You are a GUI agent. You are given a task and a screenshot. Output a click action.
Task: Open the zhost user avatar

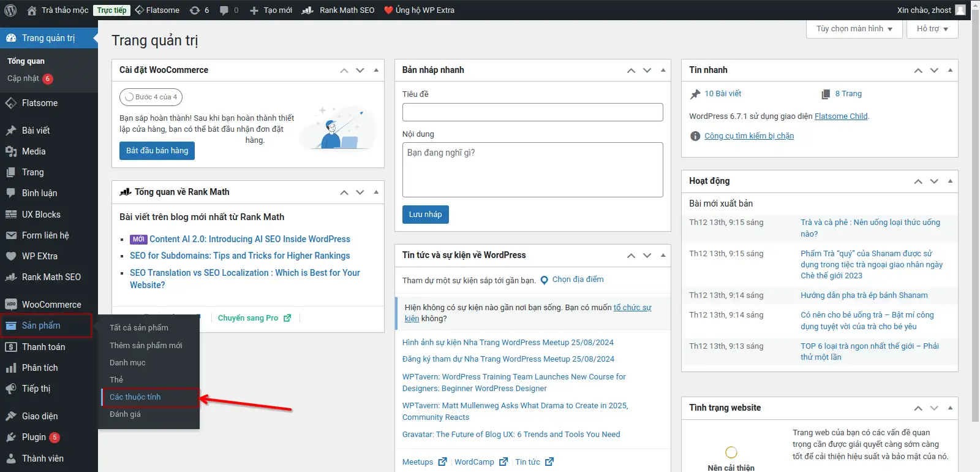960,10
